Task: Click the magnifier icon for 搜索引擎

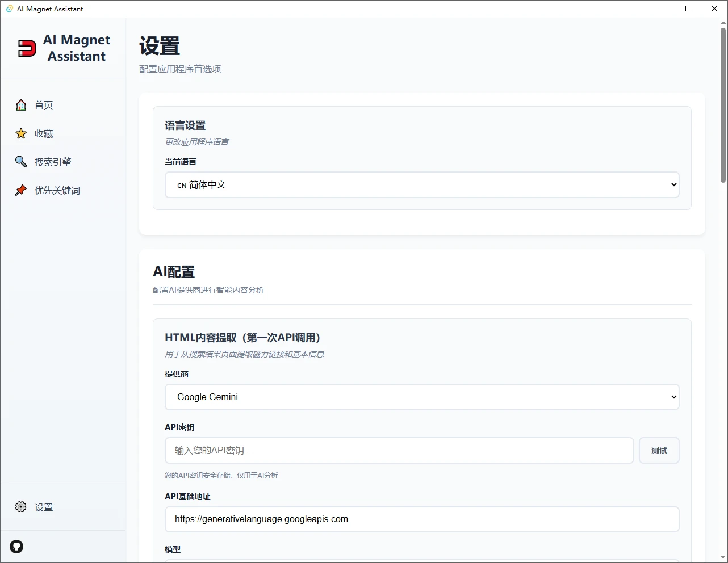Action: coord(21,162)
